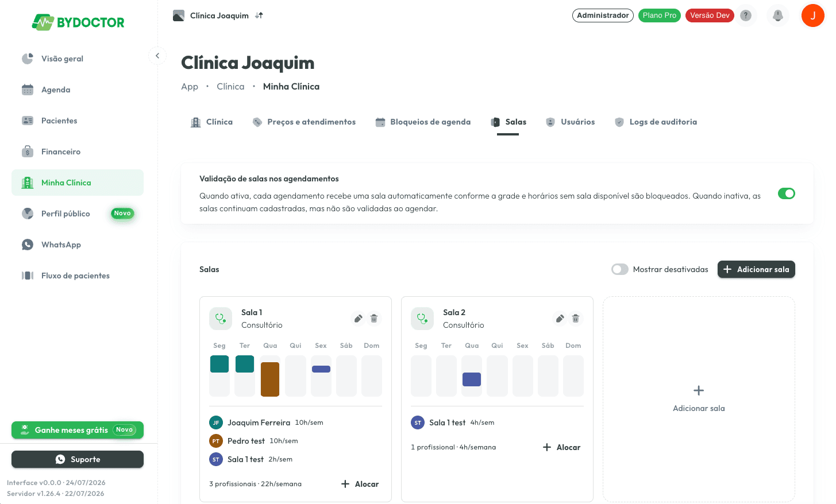Open the Usuários tab
This screenshot has height=504, width=836.
pos(571,122)
